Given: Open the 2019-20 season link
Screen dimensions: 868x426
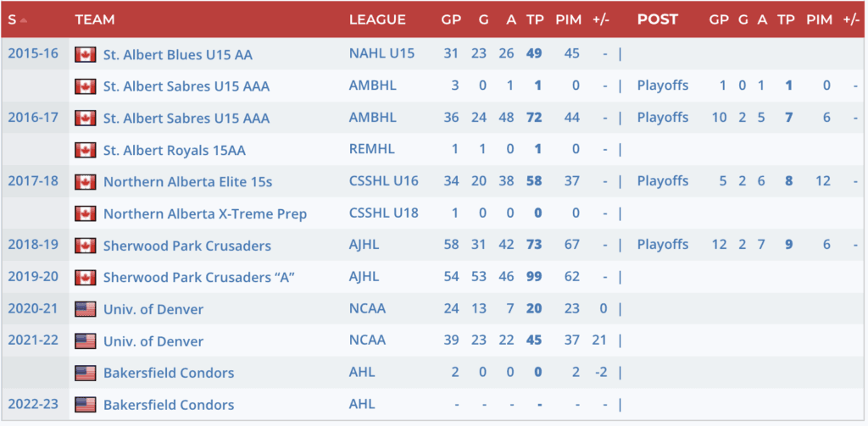Looking at the screenshot, I should pyautogui.click(x=33, y=276).
